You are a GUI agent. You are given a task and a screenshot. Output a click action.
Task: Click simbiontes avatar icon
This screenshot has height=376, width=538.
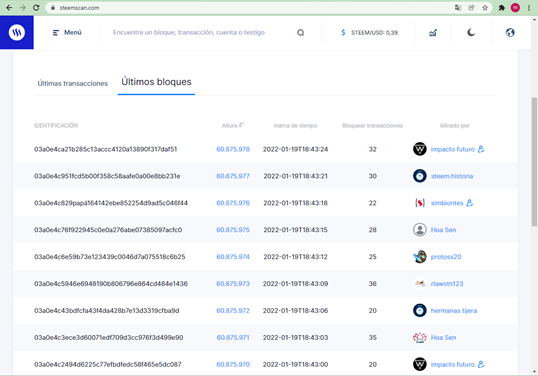pos(420,203)
